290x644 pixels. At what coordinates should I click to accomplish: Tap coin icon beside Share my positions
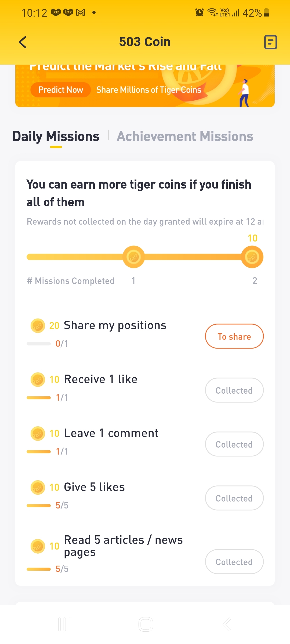38,326
